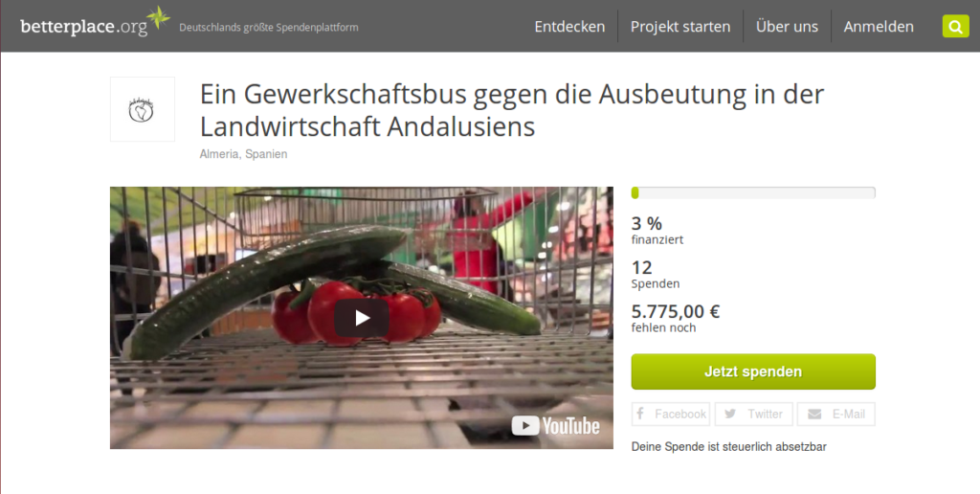The width and height of the screenshot is (980, 494).
Task: Go to Anmelden login
Action: point(879,26)
